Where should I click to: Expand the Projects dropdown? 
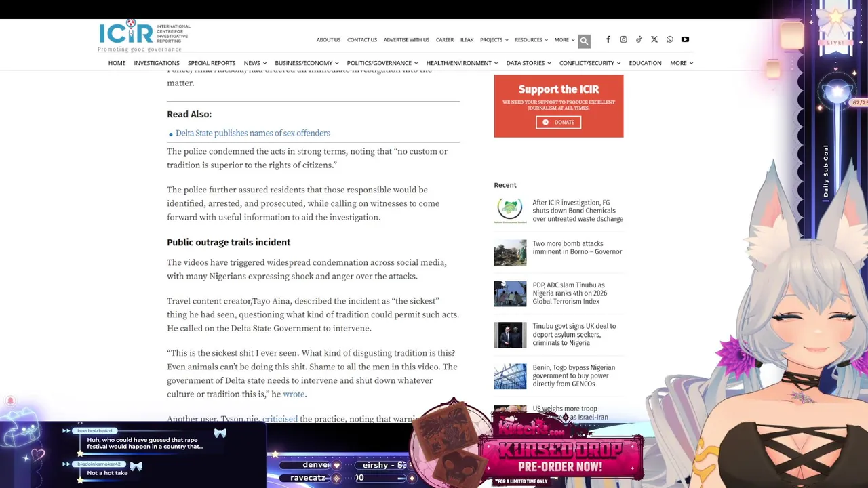pos(494,40)
